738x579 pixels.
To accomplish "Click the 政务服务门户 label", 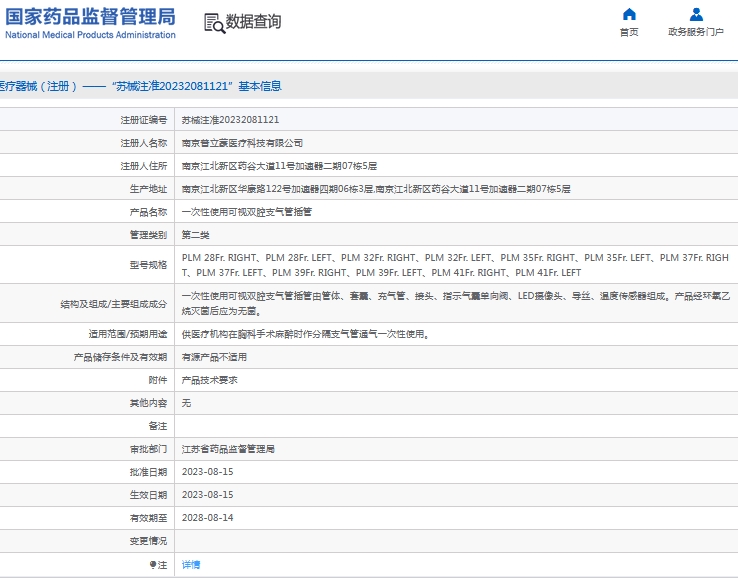I will [696, 32].
